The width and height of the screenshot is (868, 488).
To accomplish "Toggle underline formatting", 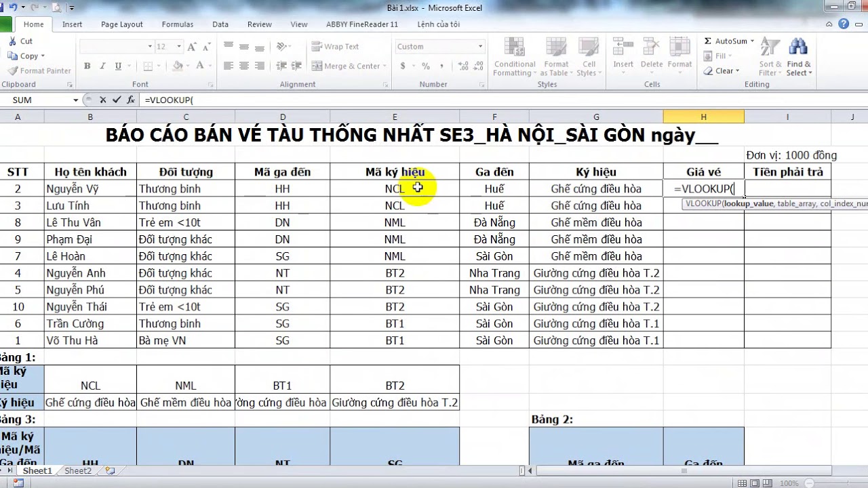I will pos(119,66).
